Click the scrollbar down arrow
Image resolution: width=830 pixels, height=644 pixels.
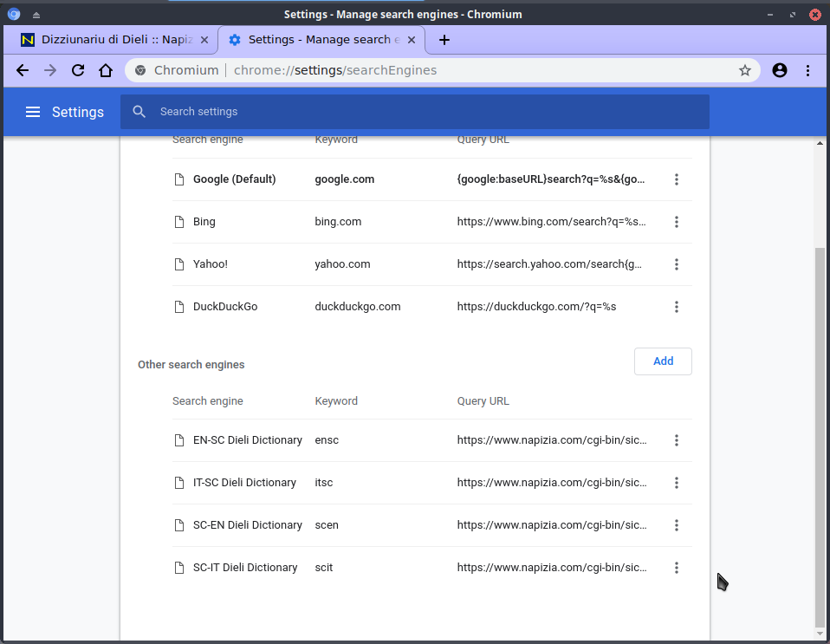point(820,633)
